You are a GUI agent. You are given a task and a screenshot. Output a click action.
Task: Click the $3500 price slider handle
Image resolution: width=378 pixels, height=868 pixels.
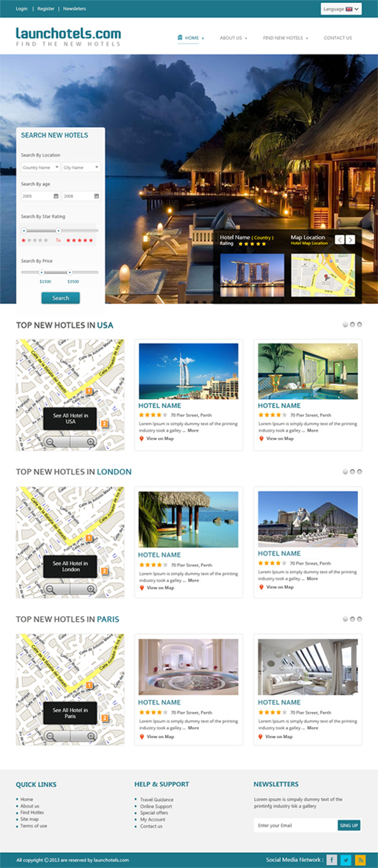[x=70, y=272]
